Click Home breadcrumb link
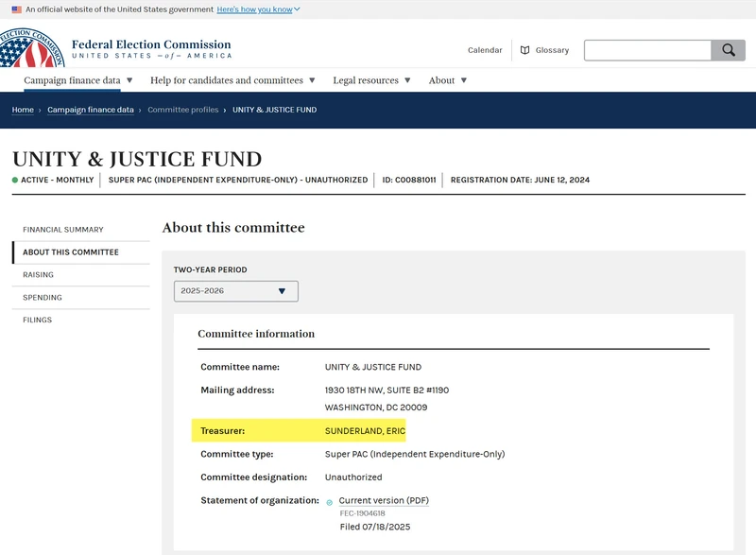The width and height of the screenshot is (756, 555). (x=23, y=110)
